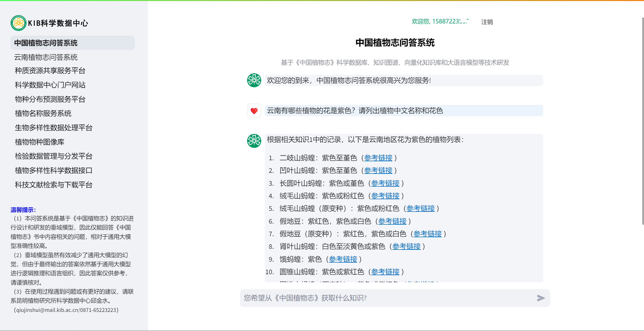Open 参考链接 for 肾叶山蚂蝗
644x331 pixels.
pos(406,246)
